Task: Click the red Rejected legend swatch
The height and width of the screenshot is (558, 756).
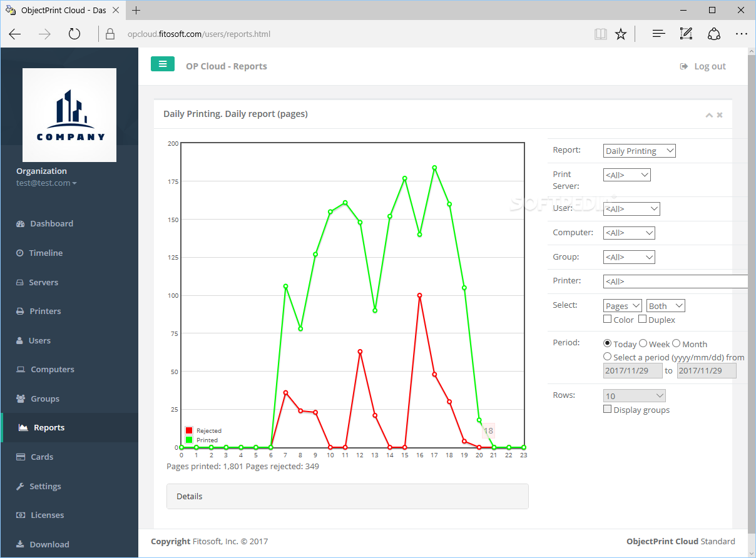Action: tap(189, 430)
